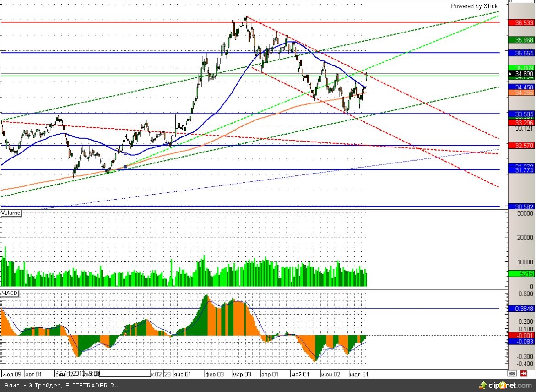The image size is (536, 392).
Task: Click the 30000 volume axis value
Action: 525,213
